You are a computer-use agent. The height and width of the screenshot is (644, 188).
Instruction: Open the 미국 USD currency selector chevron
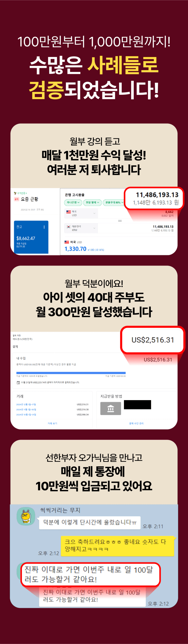tap(94, 213)
